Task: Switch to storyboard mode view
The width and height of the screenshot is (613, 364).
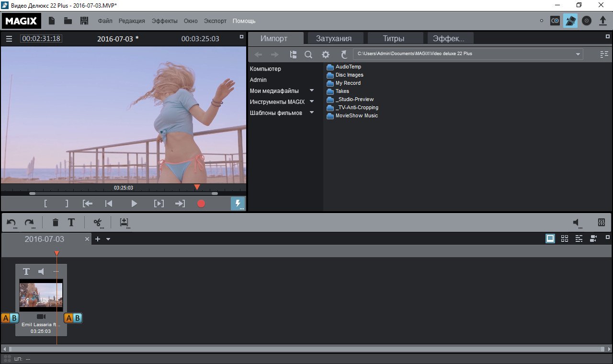Action: [x=550, y=239]
